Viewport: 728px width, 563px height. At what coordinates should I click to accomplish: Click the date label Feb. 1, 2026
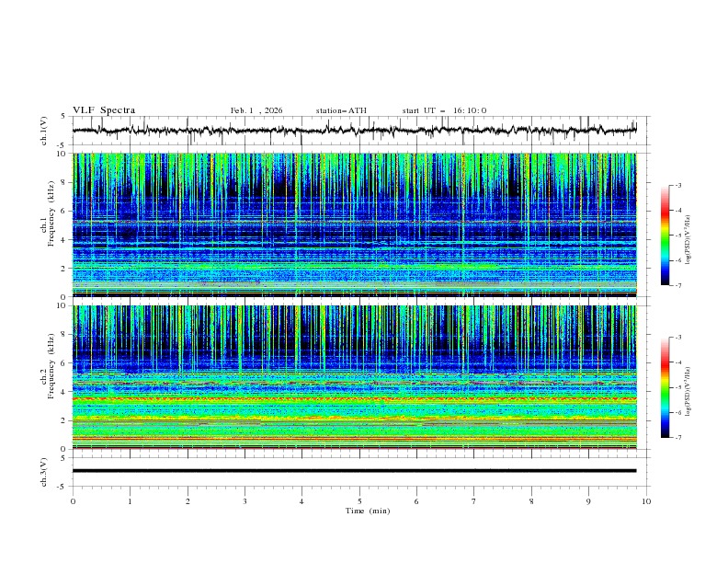(256, 110)
